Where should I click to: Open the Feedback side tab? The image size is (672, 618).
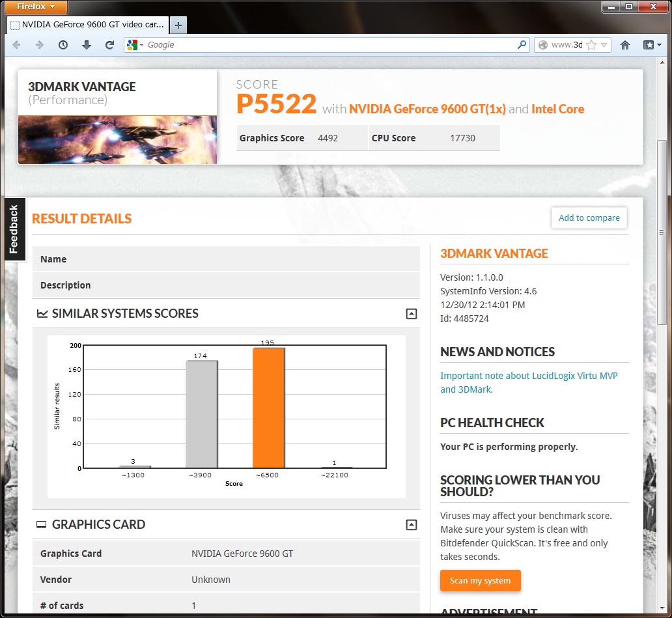coord(14,229)
